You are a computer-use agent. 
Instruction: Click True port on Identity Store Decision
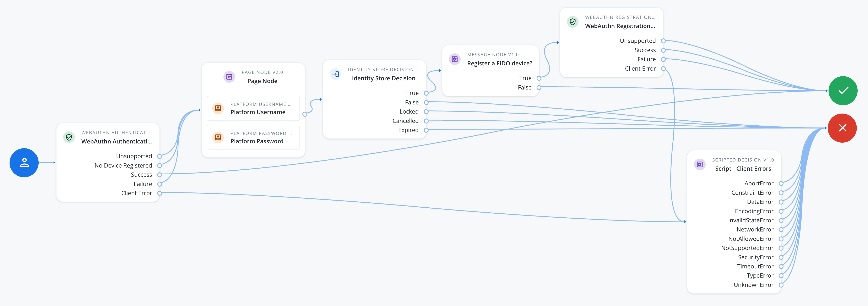pos(426,93)
